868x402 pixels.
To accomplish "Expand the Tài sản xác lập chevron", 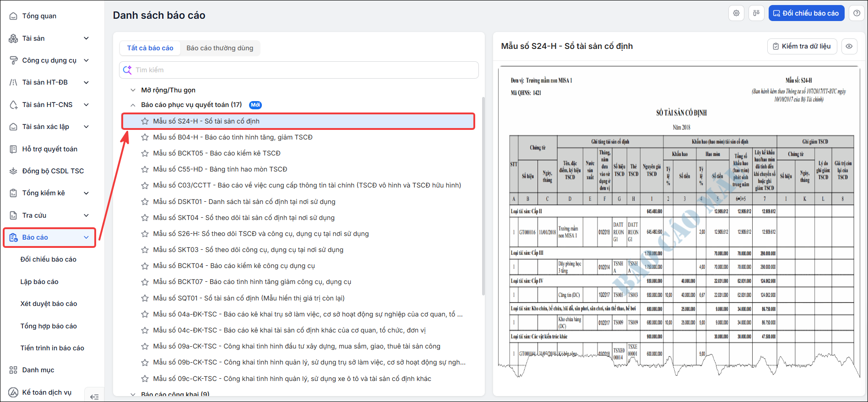I will [x=86, y=127].
